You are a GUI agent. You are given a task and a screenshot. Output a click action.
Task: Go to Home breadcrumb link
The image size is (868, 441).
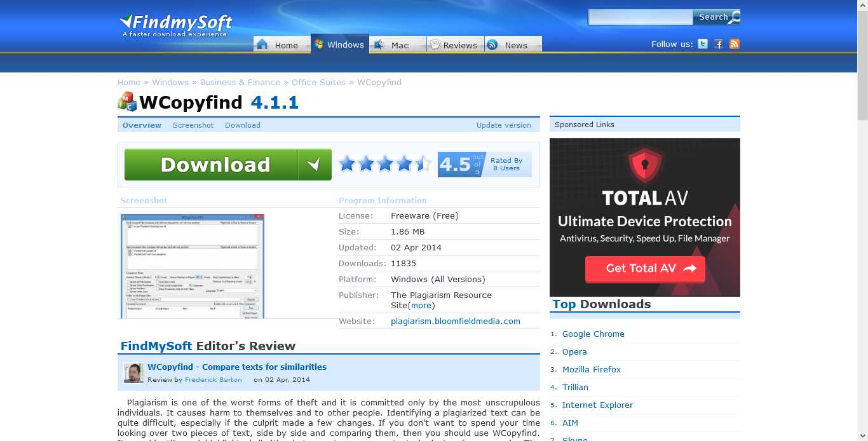point(128,82)
